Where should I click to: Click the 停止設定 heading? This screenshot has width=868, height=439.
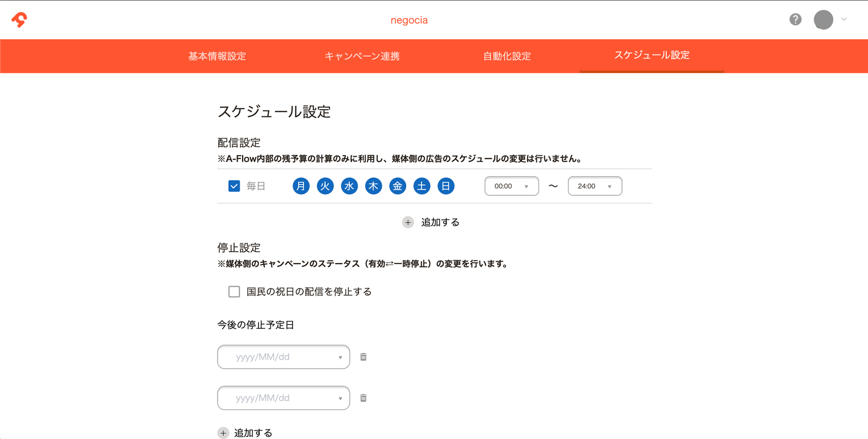[x=239, y=248]
